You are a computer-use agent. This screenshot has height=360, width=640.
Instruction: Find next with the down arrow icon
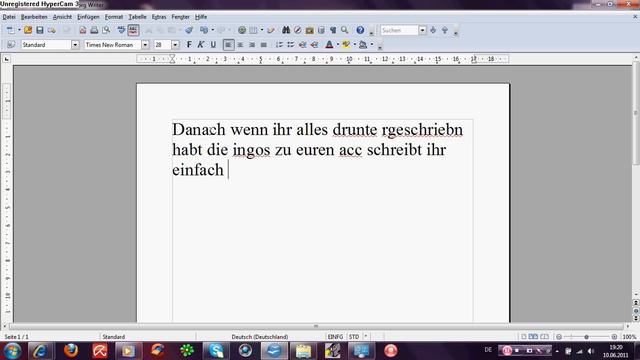pos(433,30)
